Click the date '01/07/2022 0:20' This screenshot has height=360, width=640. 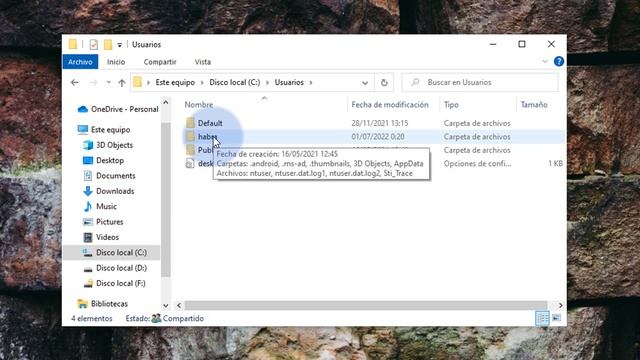[378, 137]
